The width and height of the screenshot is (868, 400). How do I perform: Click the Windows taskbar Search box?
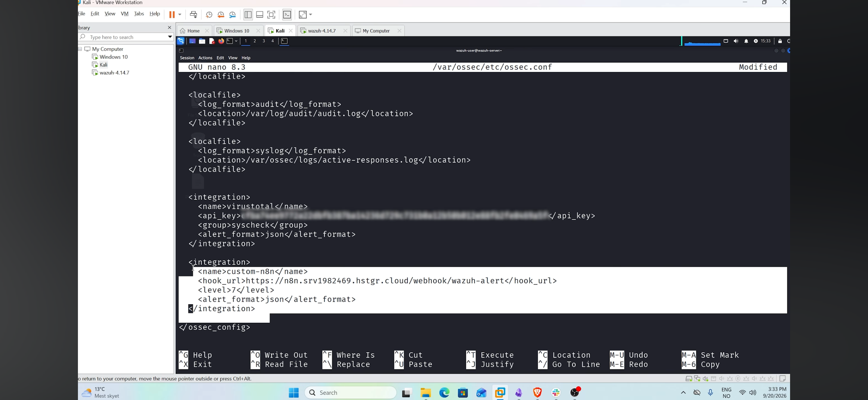[x=350, y=393]
